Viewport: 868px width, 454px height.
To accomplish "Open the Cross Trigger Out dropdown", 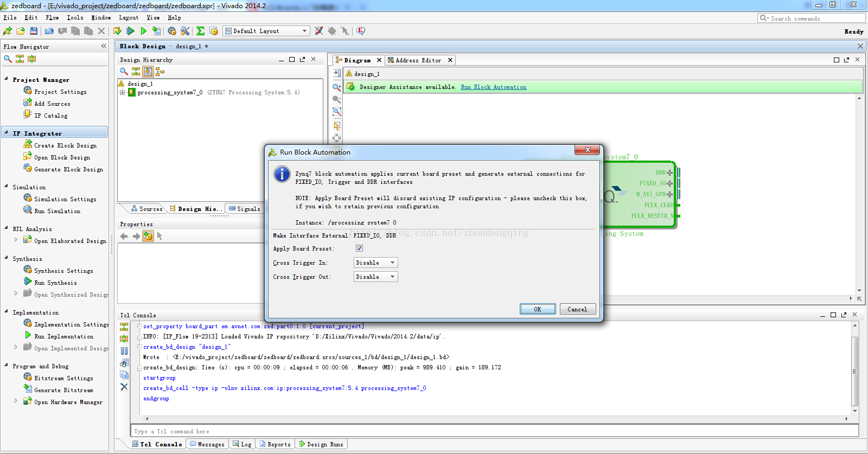I will (375, 277).
